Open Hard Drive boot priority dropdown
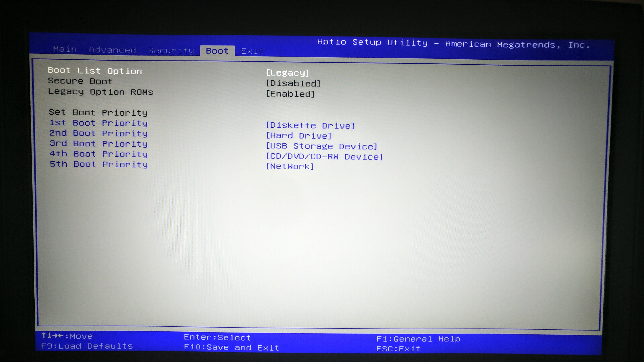 pyautogui.click(x=299, y=136)
